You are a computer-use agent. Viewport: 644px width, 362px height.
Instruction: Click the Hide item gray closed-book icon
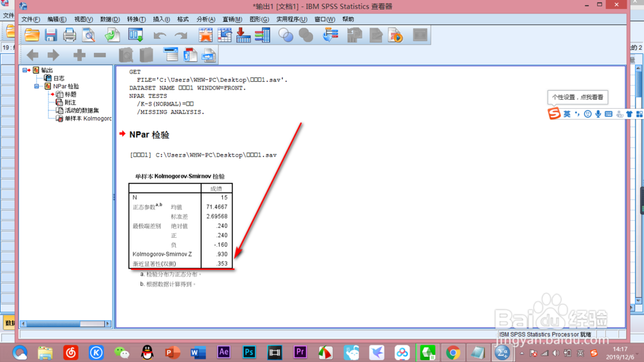coord(146,55)
